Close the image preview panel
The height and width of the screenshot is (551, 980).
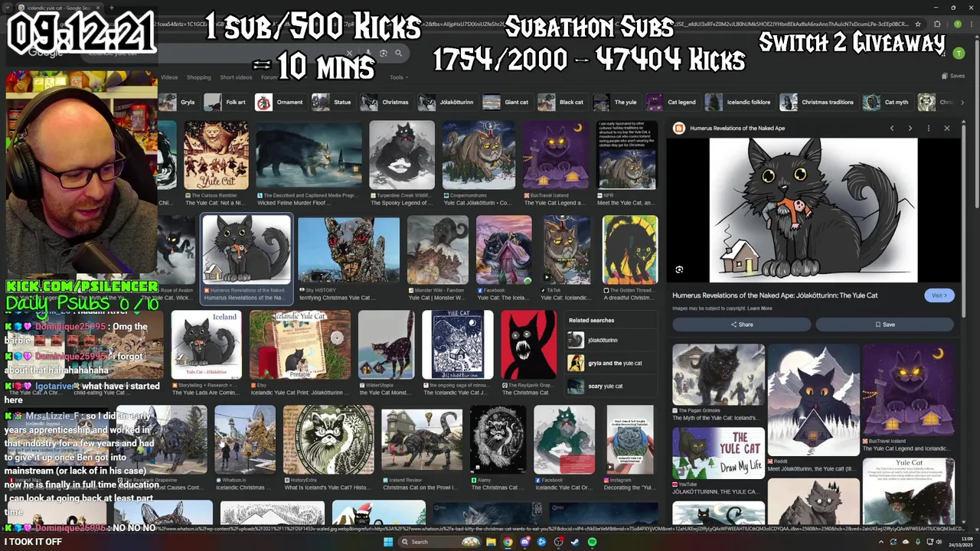click(947, 129)
